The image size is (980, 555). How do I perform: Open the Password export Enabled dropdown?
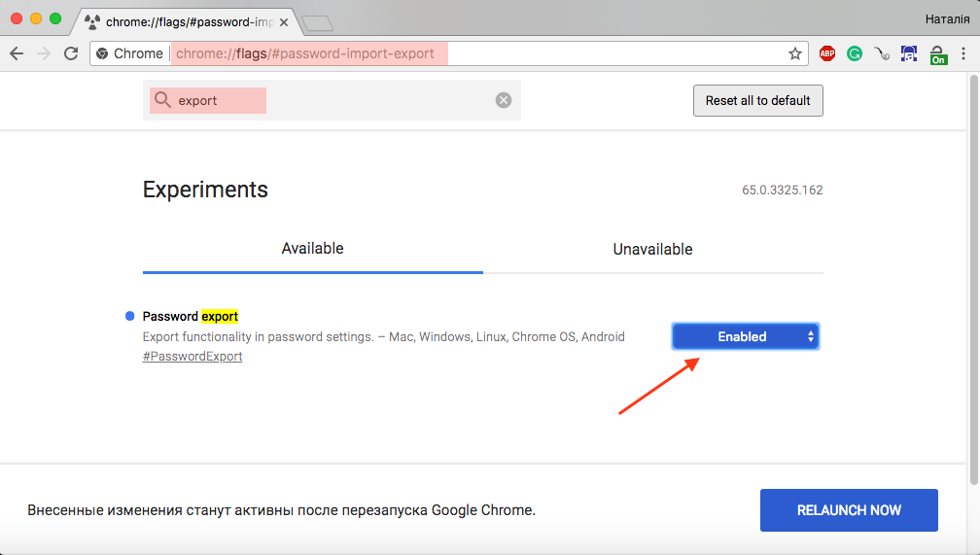(x=746, y=336)
